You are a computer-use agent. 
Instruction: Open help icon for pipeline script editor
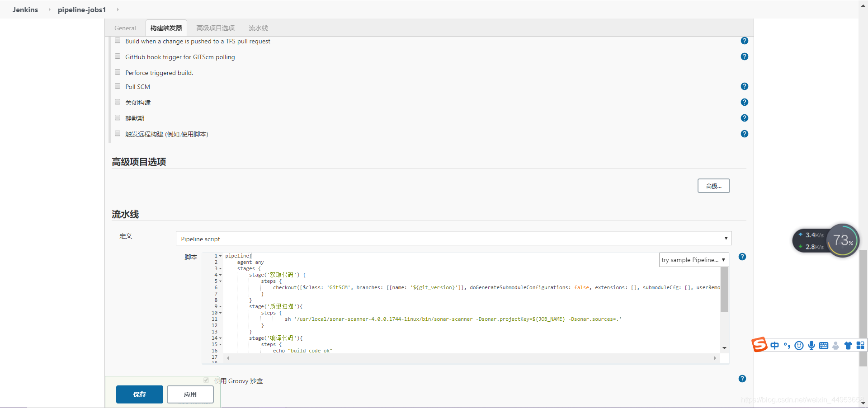pos(742,257)
